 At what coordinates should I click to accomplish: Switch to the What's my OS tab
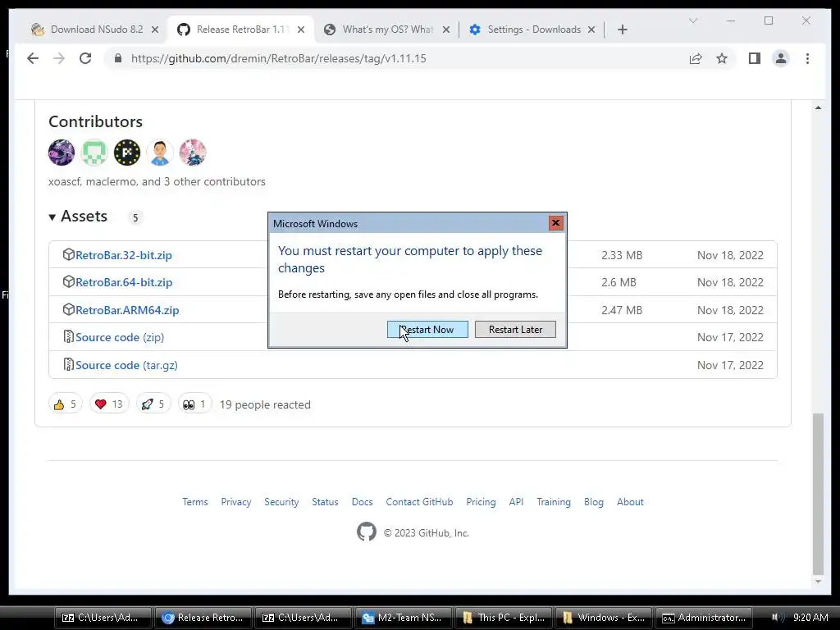click(x=387, y=30)
